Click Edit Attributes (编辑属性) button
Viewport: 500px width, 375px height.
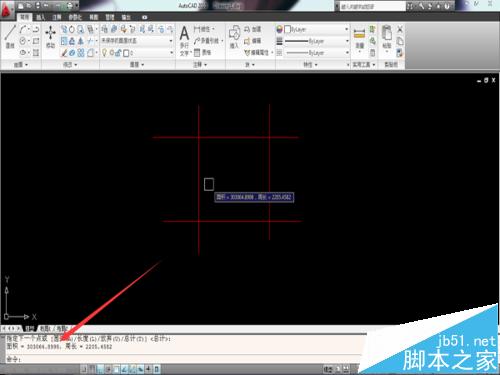pos(257,52)
